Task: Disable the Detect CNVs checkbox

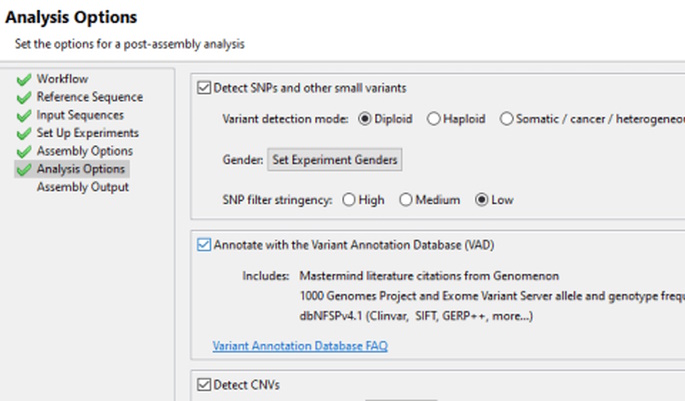Action: point(204,384)
